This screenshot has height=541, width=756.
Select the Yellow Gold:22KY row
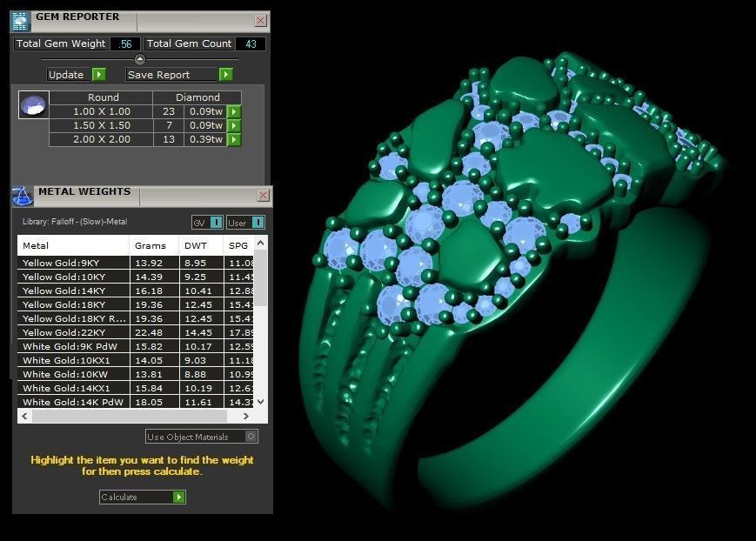[x=136, y=333]
